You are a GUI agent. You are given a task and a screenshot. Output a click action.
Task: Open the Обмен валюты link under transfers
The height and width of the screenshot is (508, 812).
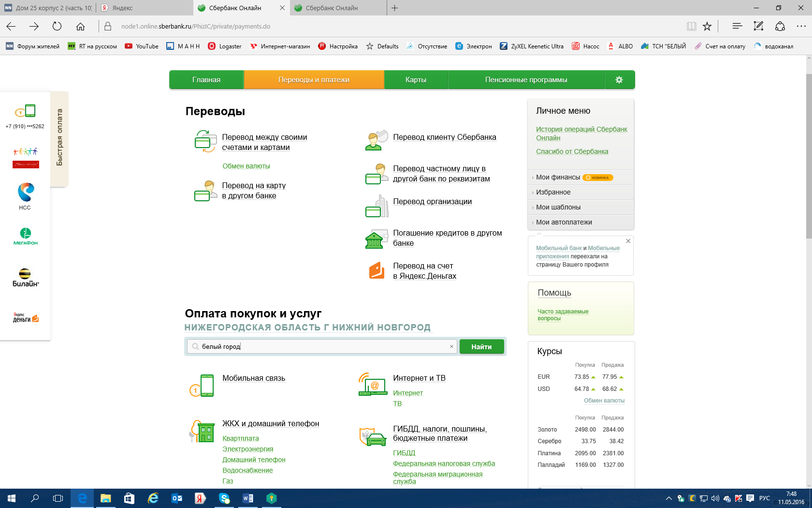[246, 166]
